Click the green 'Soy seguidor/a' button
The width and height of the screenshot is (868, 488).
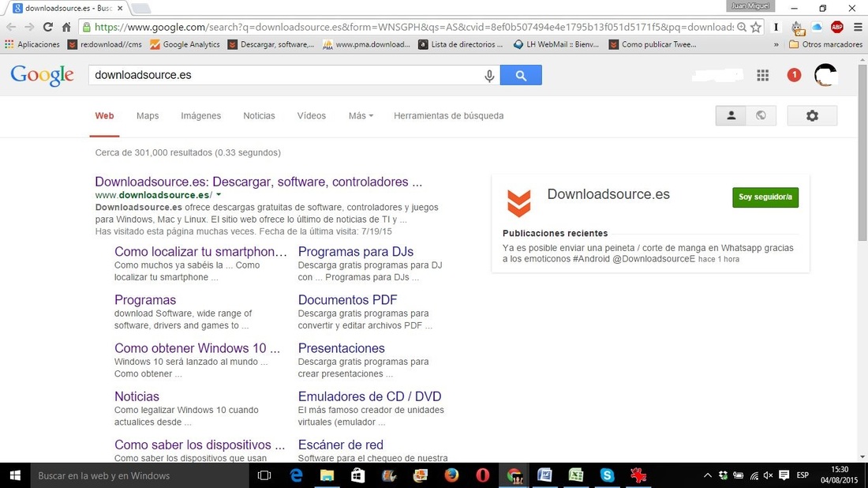(765, 197)
